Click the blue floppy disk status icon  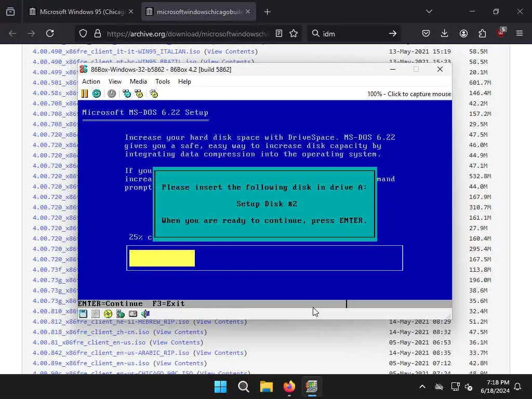pos(83,314)
